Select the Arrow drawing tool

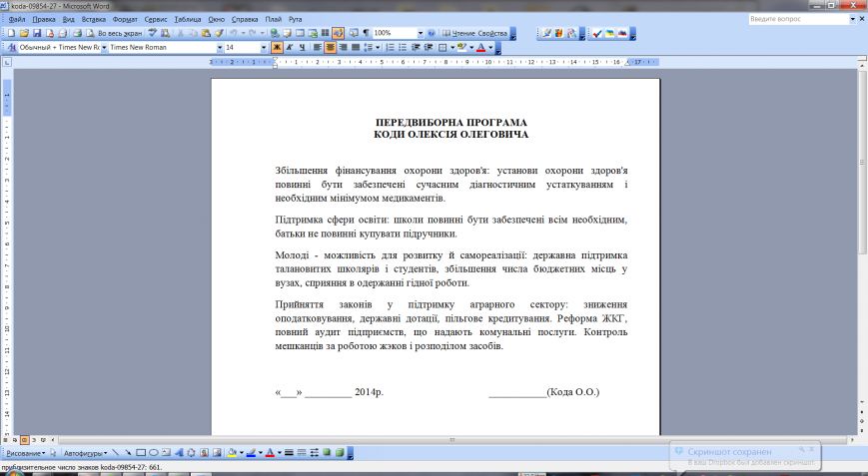[128, 453]
